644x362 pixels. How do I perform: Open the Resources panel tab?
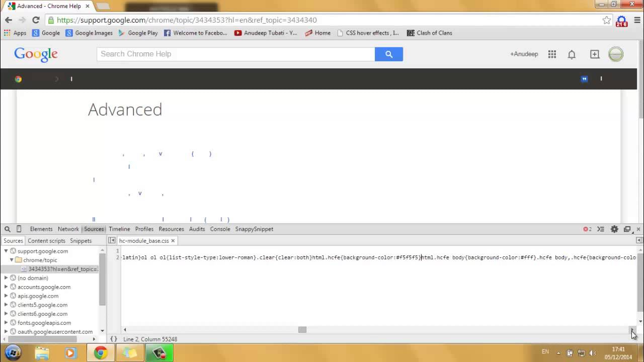coord(171,229)
